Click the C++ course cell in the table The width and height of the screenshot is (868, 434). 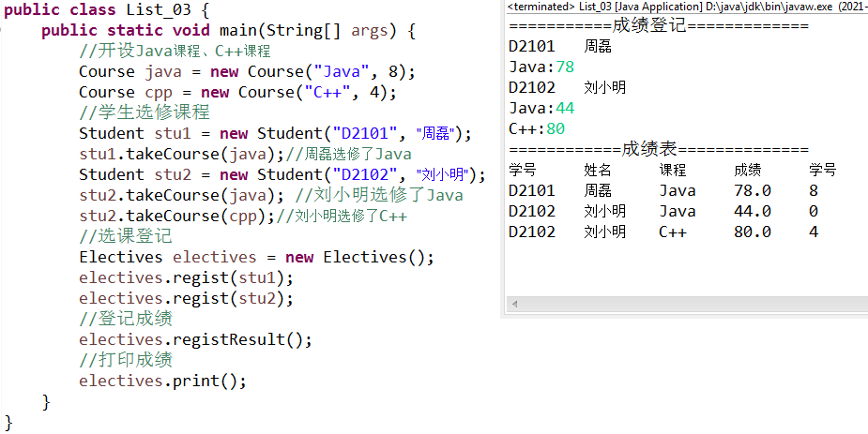[x=673, y=232]
